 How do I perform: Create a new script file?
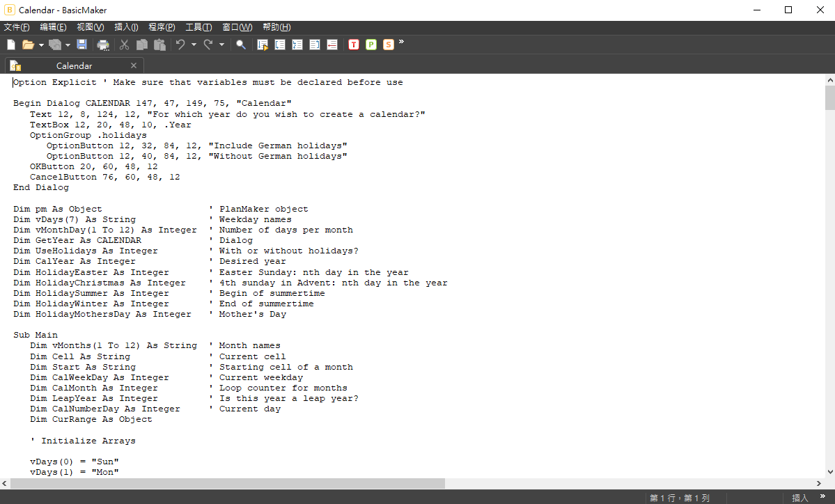click(x=10, y=45)
